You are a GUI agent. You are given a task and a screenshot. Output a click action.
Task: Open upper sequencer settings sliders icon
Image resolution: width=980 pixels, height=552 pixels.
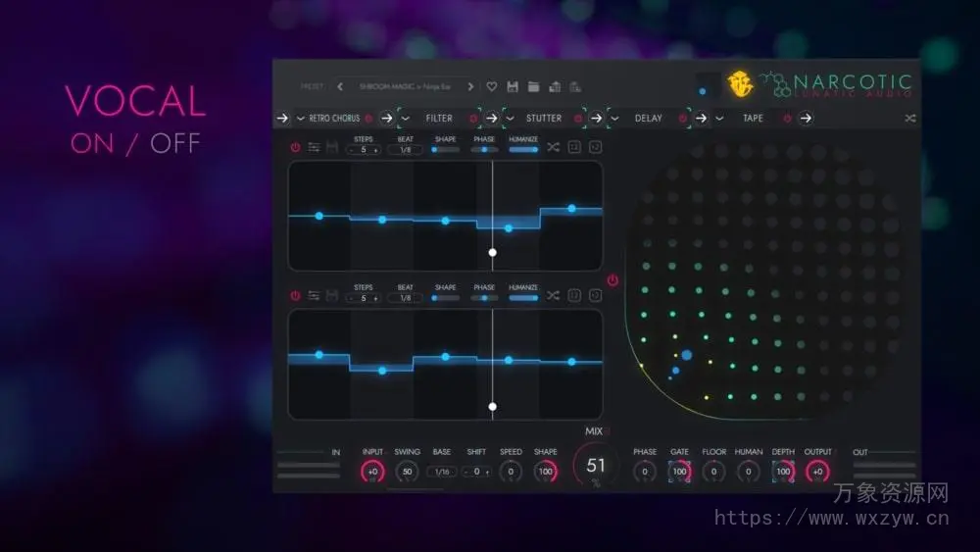click(314, 147)
